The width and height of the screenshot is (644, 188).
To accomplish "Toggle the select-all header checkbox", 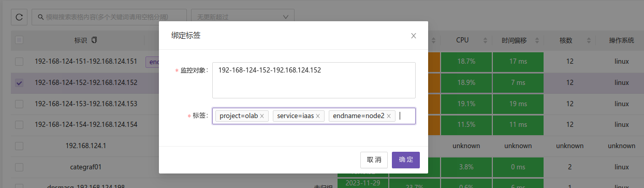I will 19,40.
